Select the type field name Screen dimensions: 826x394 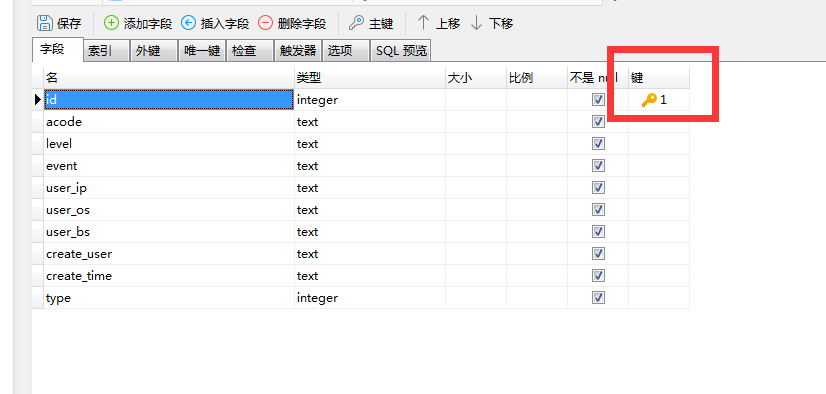[169, 298]
